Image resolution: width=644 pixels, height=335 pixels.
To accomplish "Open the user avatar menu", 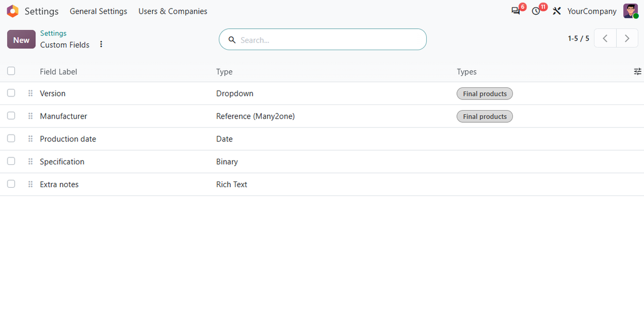I will tap(630, 11).
